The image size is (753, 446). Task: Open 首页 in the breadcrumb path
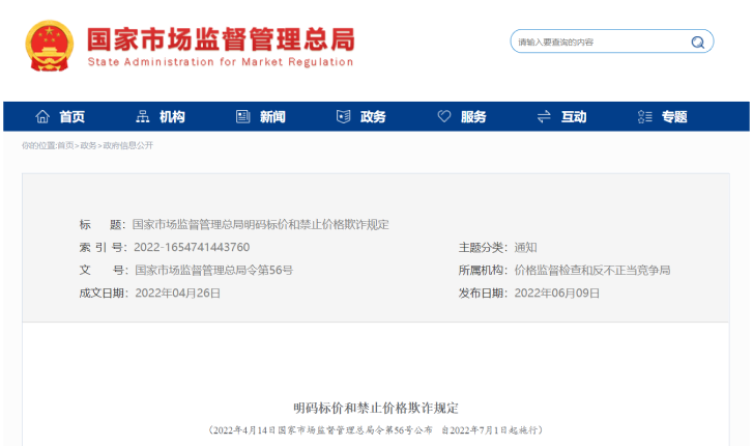[66, 146]
